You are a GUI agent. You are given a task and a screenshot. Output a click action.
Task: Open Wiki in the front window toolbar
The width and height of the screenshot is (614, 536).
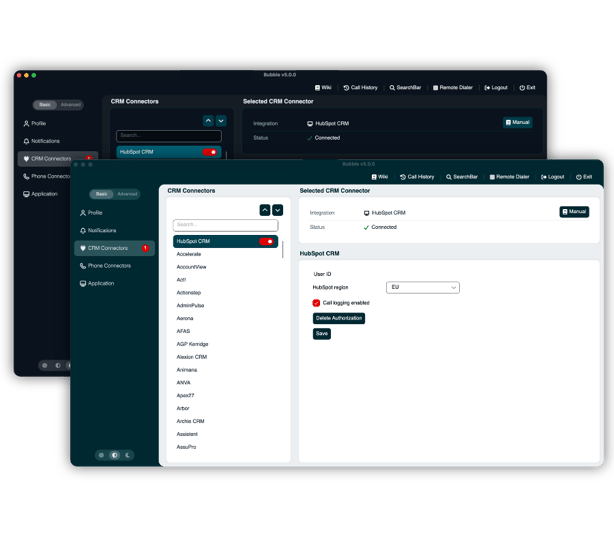coord(379,177)
